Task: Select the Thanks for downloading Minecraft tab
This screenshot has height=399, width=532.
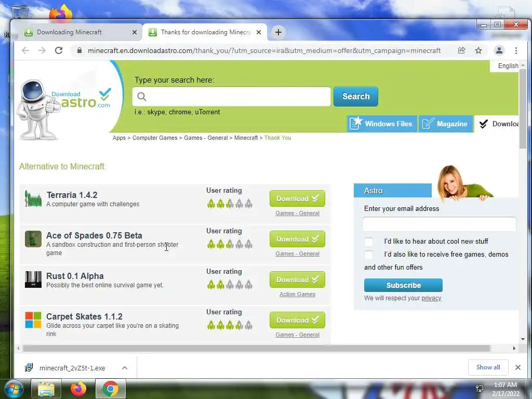Action: click(x=205, y=32)
